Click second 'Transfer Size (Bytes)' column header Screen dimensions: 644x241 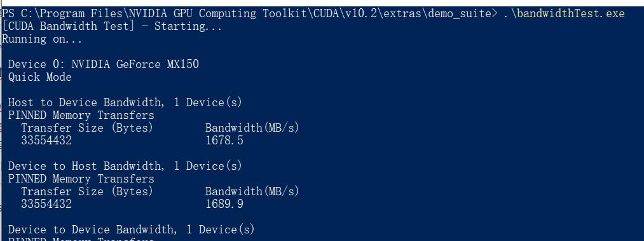87,192
